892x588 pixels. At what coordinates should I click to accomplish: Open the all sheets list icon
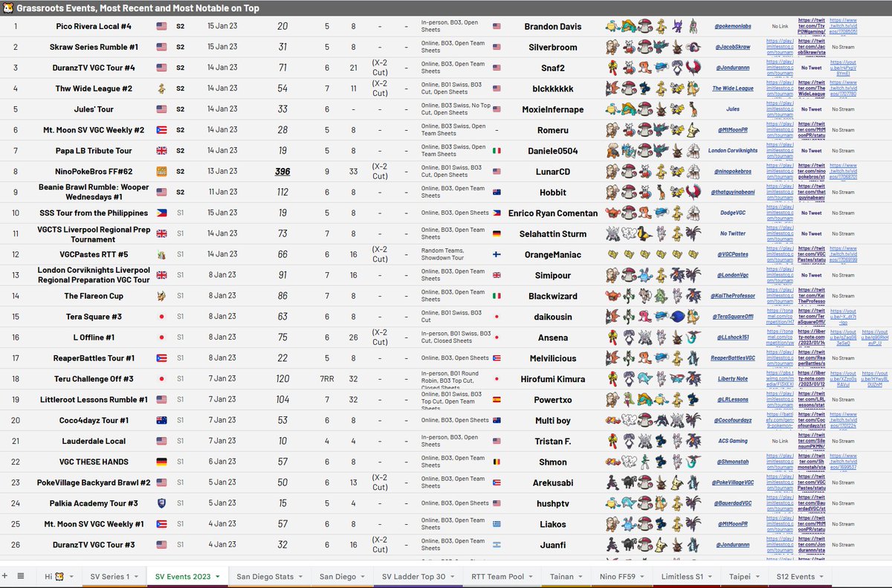[x=21, y=576]
